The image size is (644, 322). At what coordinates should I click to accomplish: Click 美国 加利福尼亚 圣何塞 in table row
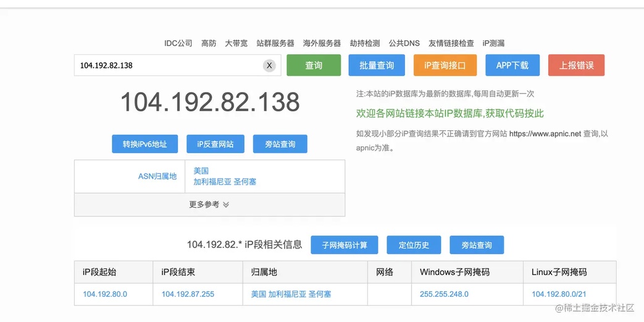[x=291, y=294]
